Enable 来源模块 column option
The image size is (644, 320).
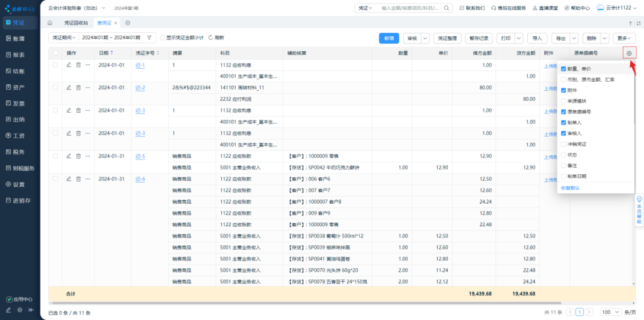point(563,101)
